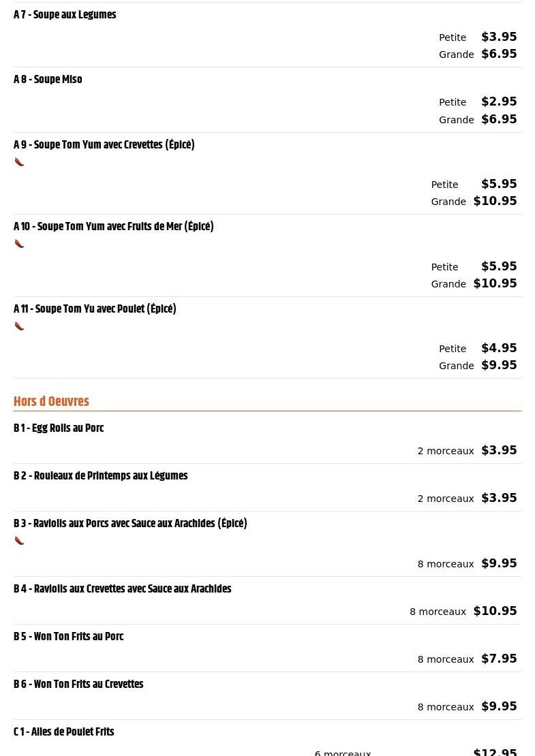
Task: Open the A 9 Soupe Tom Yum avec Crevettes item
Action: coord(104,144)
